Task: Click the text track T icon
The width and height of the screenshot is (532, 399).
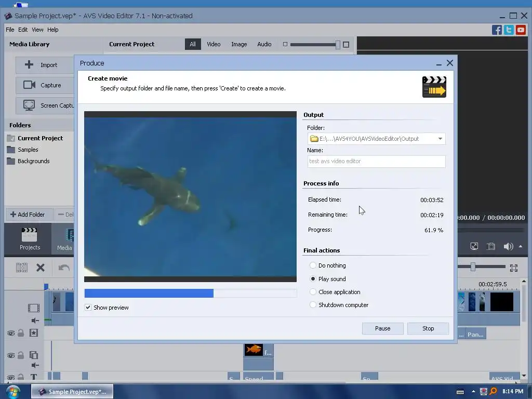Action: [34, 376]
